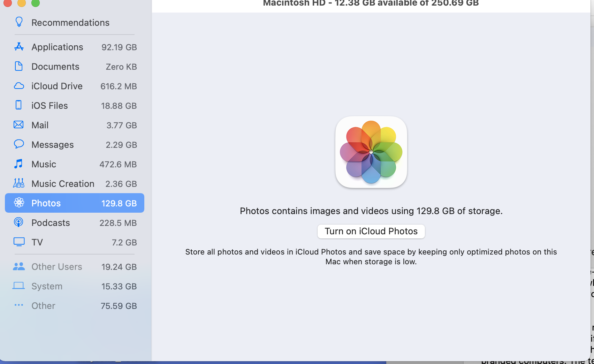The height and width of the screenshot is (364, 594).
Task: Click the 7.2 GB TV size
Action: (124, 242)
